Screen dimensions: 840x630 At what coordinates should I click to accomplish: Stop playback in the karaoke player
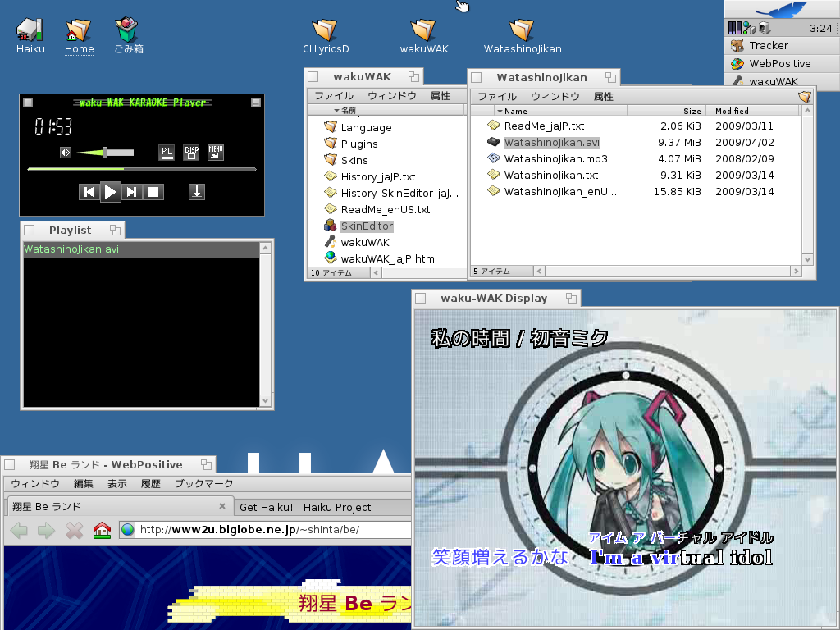[153, 192]
